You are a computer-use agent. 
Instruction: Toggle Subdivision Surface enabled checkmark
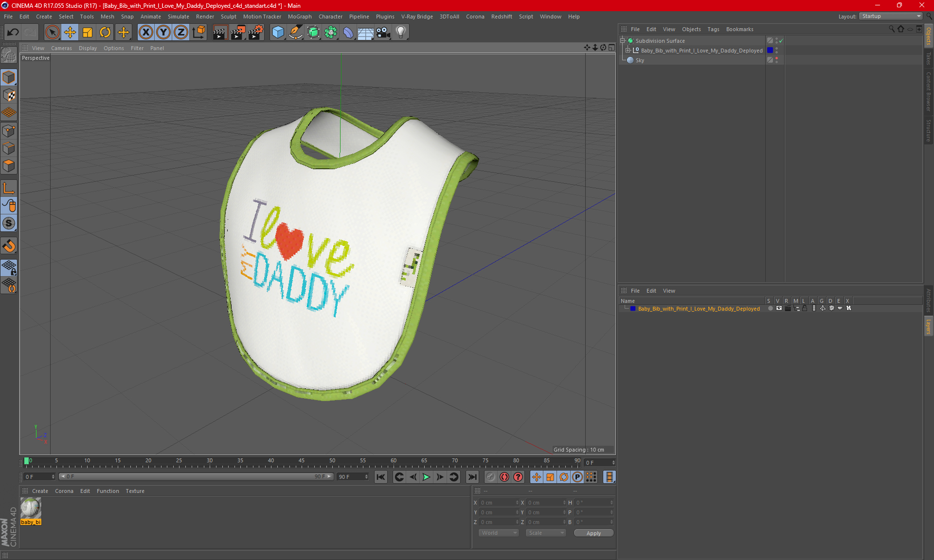(x=781, y=41)
